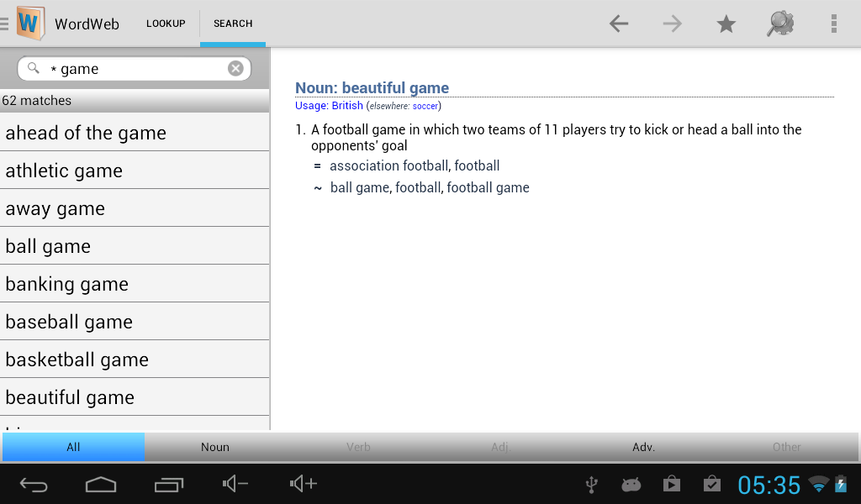Go back using the history back arrow
Viewport: 861px width, 504px height.
[x=618, y=24]
